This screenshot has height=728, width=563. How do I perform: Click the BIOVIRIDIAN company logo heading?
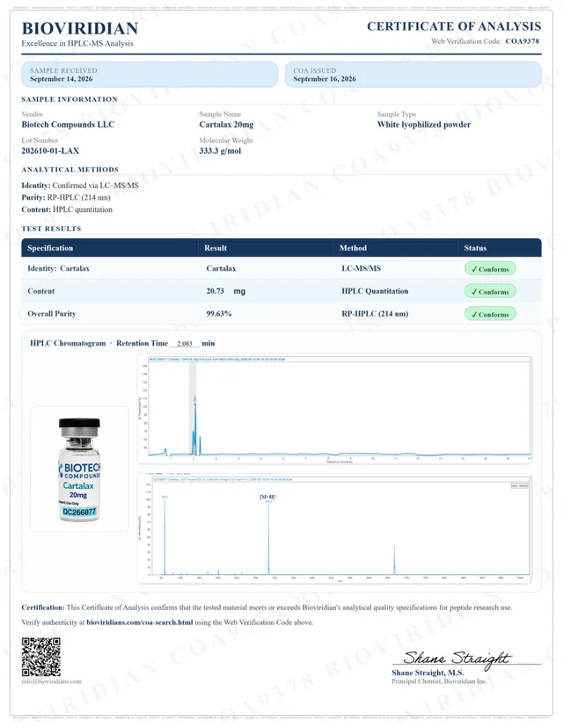coord(80,29)
